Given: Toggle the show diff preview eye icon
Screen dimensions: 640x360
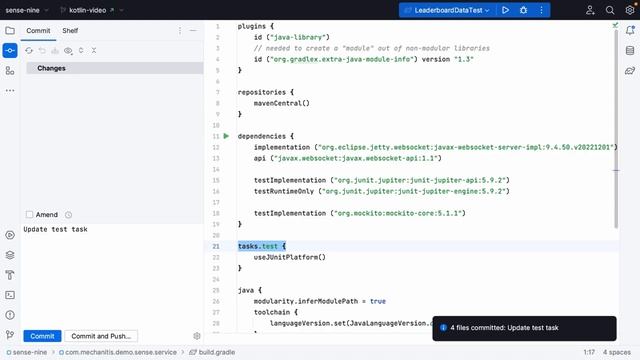Looking at the screenshot, I should (68, 51).
